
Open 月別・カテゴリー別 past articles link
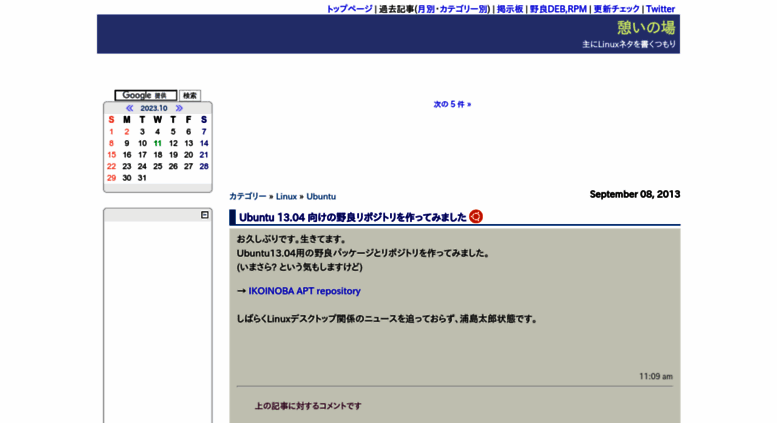[x=453, y=9]
